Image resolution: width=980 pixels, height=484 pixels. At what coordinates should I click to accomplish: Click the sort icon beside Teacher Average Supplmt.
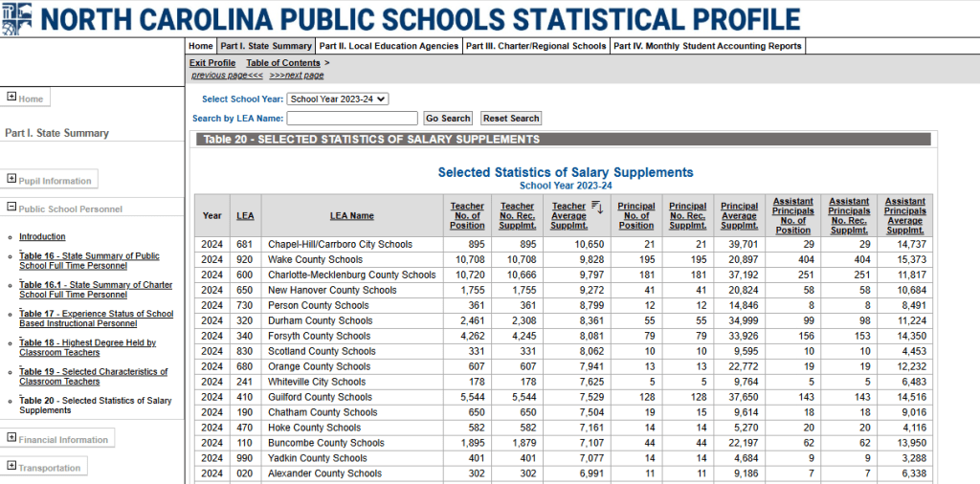595,207
